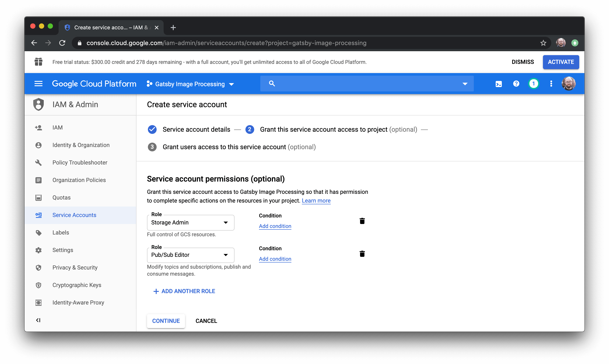Click the IAM & Admin shield icon
This screenshot has width=609, height=364.
coord(38,104)
